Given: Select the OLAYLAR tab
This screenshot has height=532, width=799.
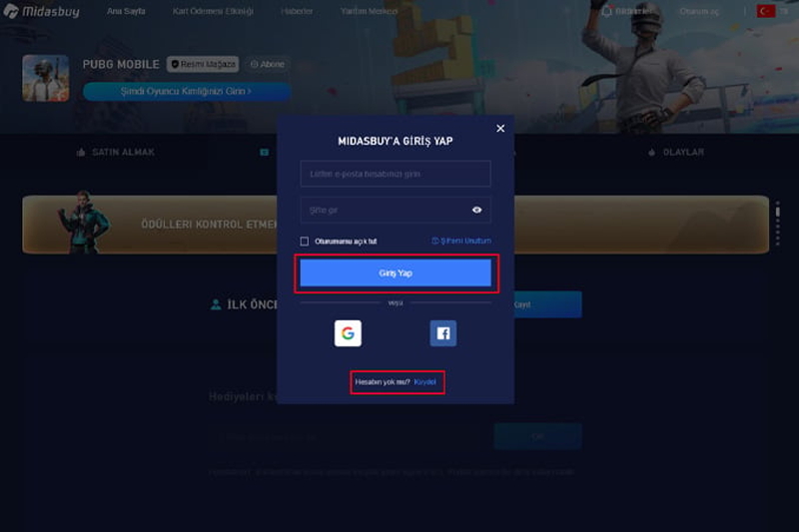Looking at the screenshot, I should coord(676,153).
